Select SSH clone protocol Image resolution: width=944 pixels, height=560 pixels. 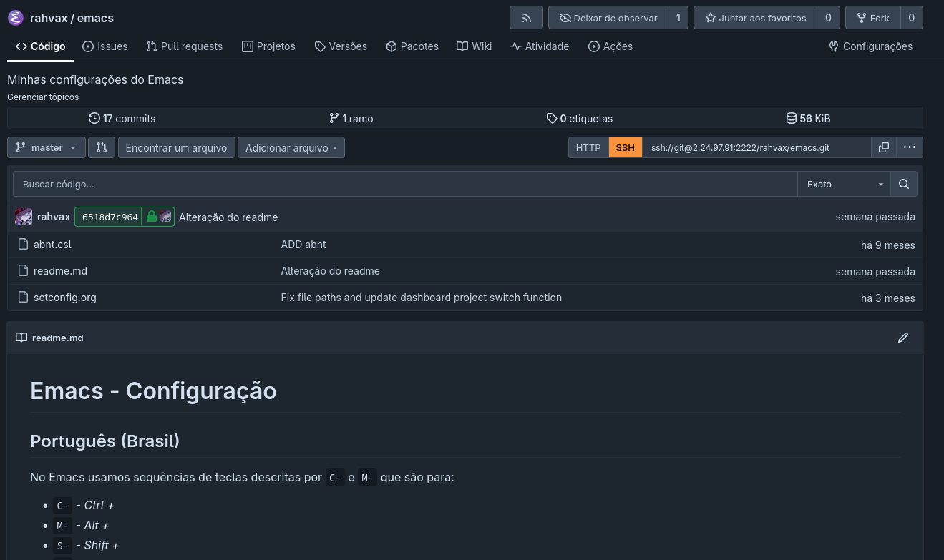tap(626, 147)
